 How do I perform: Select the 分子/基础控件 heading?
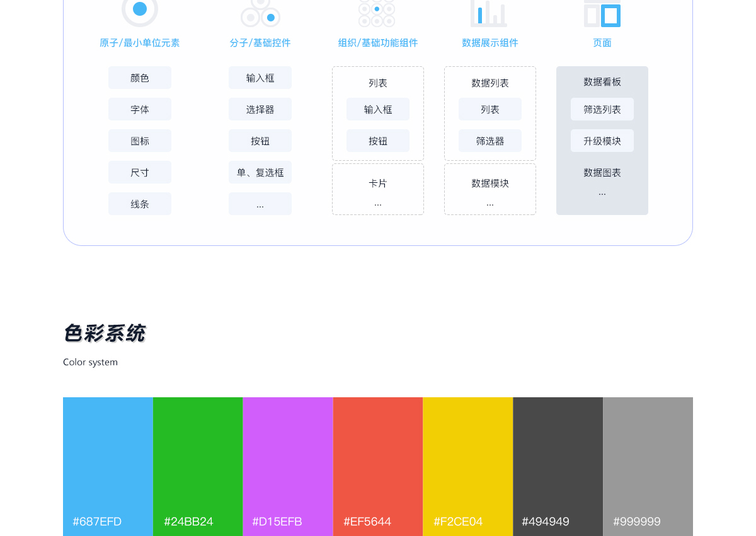260,43
